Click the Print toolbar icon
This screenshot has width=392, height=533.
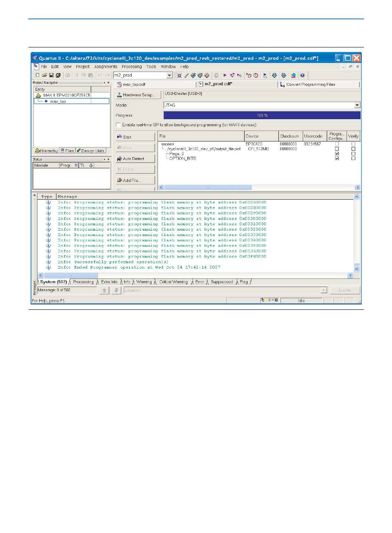68,75
